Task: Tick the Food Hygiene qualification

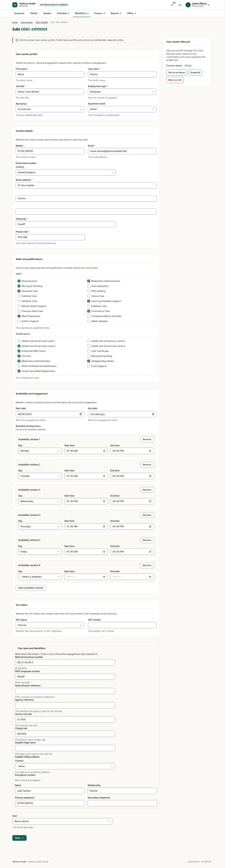Action: coord(88,366)
